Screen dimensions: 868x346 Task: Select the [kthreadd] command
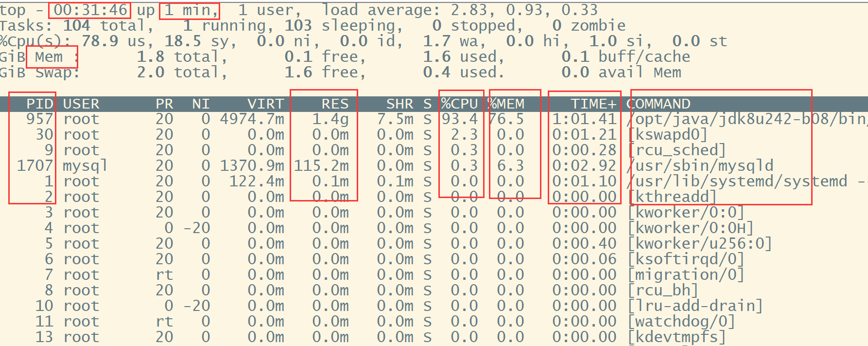(x=672, y=197)
